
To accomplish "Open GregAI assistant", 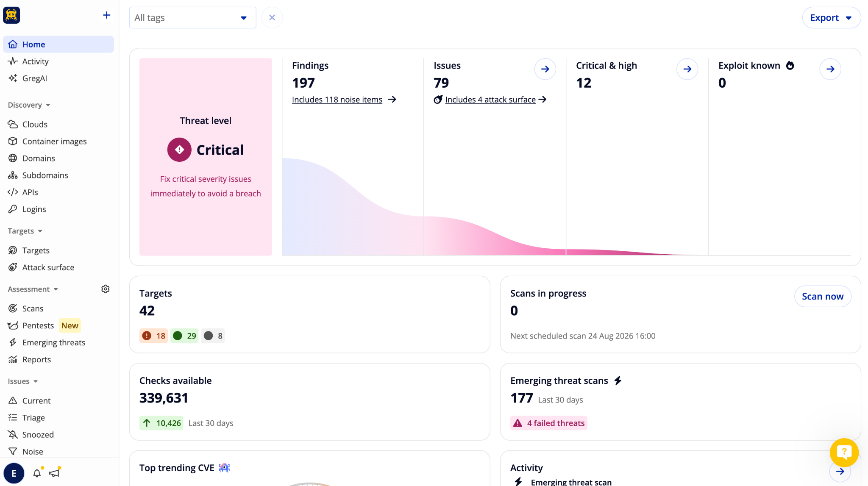I will (34, 78).
